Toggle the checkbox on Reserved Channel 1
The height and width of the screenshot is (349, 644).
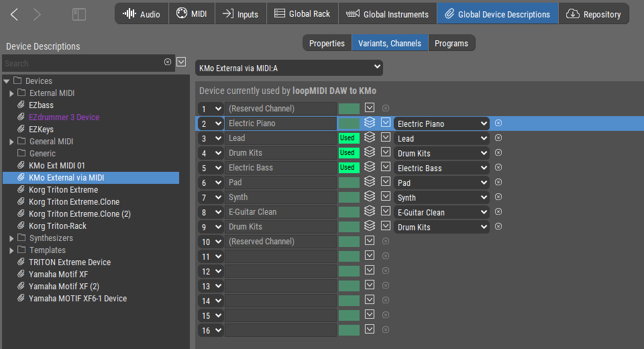coord(370,108)
